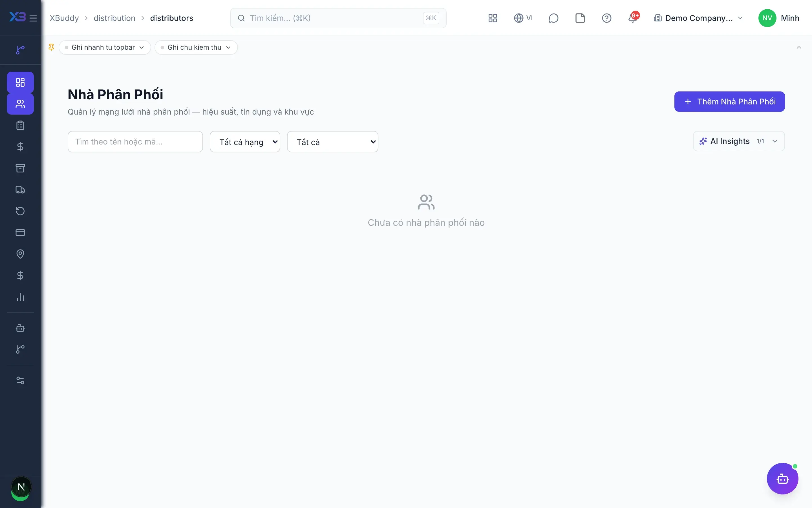Focus the global 'Tìm kiếm...' search box
The width and height of the screenshot is (812, 508).
tap(338, 18)
